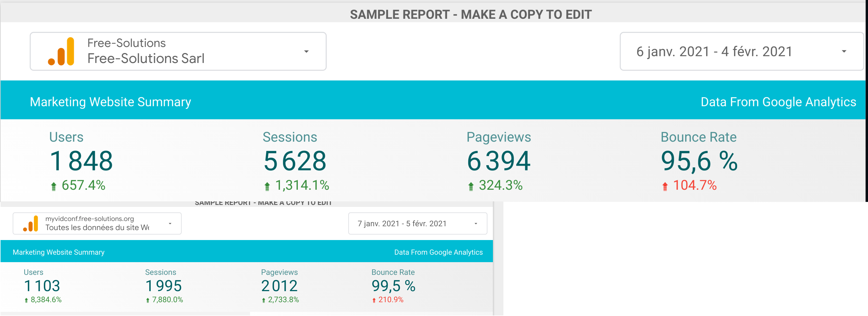868x316 pixels.
Task: Select the Pageviews value 6 394
Action: [499, 161]
